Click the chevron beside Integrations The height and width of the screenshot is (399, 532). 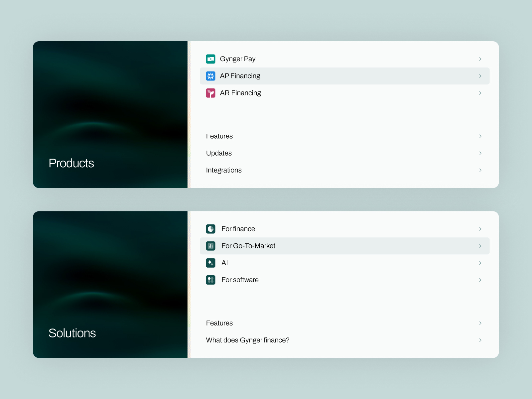coord(480,170)
